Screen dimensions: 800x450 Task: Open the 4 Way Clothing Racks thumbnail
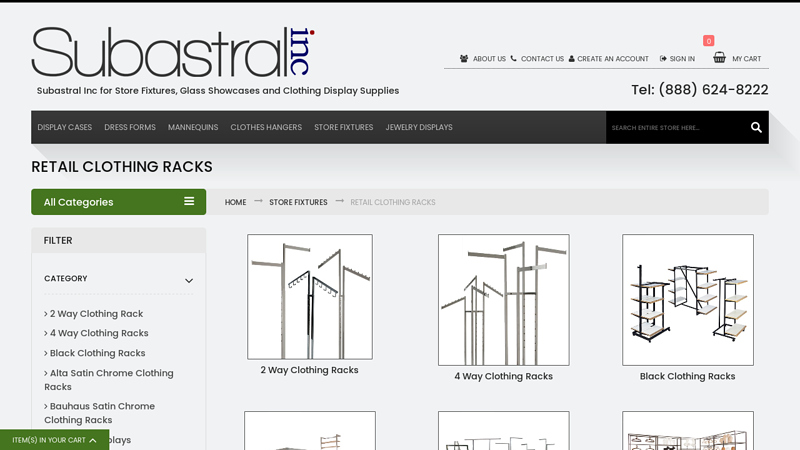click(504, 300)
